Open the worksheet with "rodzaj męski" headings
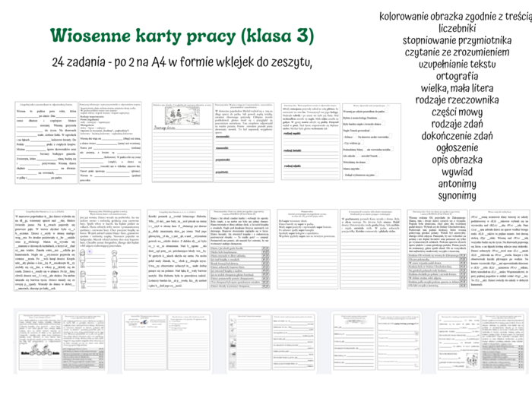The image size is (532, 395). [x=310, y=141]
